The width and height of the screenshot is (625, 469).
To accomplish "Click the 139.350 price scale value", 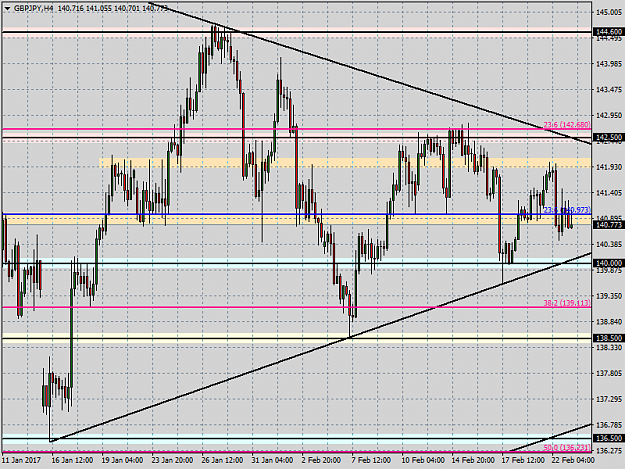I will (609, 296).
